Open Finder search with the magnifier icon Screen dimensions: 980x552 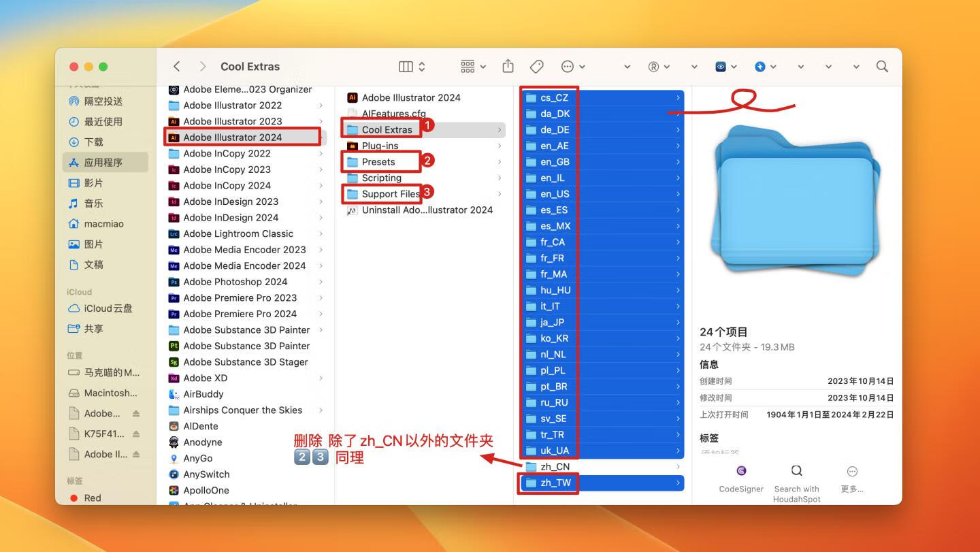tap(882, 66)
